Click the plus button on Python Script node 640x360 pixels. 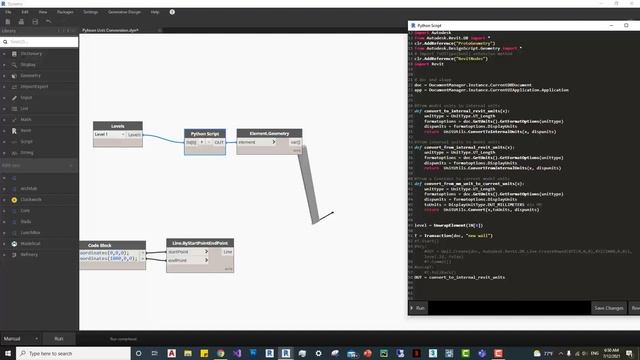(x=202, y=142)
